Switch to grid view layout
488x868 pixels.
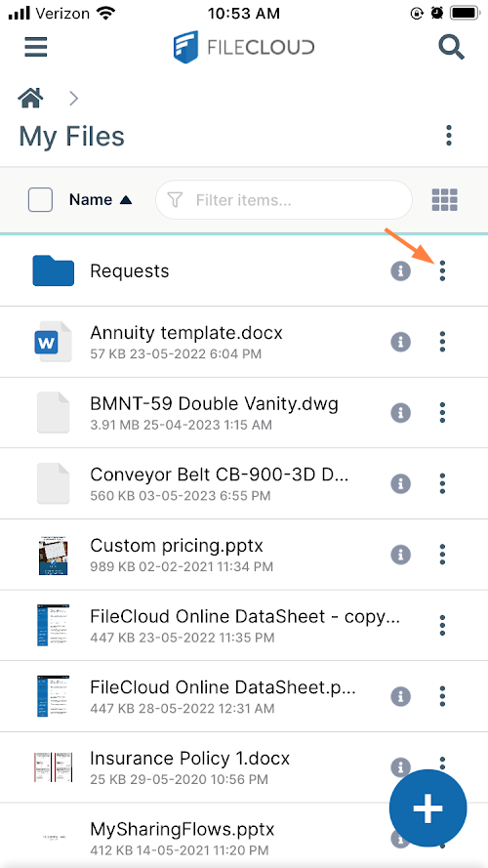(x=444, y=200)
